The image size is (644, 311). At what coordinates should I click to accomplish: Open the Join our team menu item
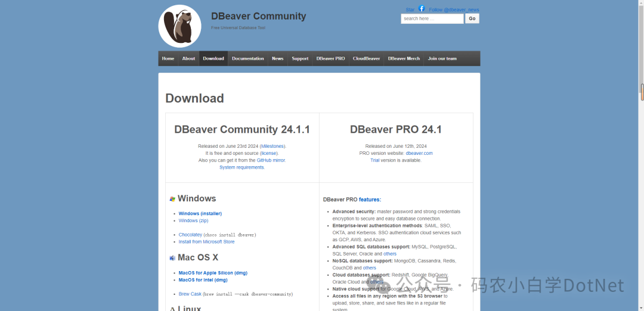442,58
